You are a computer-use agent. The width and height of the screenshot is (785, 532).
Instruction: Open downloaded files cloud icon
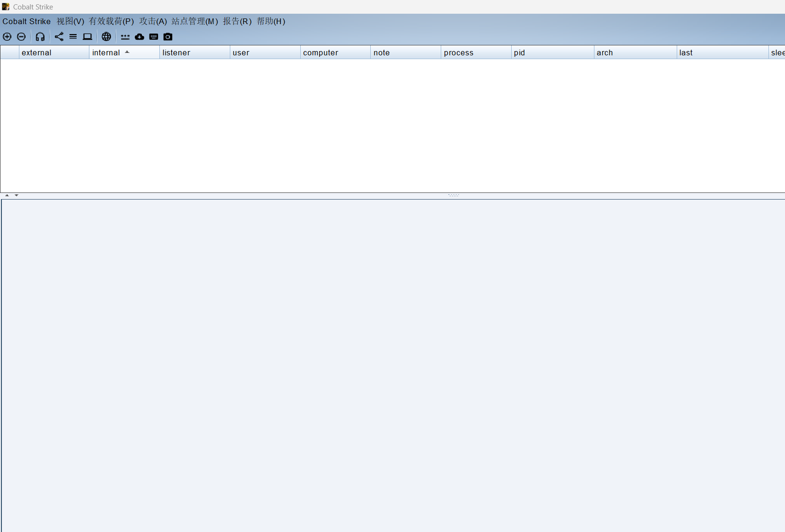pos(140,36)
